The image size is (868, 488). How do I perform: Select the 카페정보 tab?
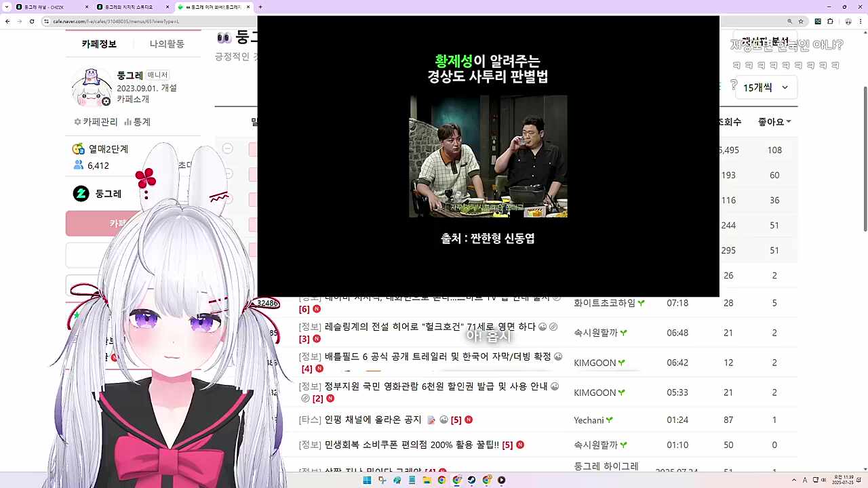[x=99, y=44]
